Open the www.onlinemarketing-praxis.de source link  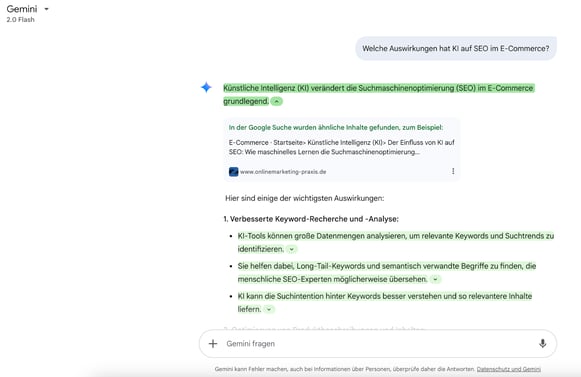[x=283, y=172]
